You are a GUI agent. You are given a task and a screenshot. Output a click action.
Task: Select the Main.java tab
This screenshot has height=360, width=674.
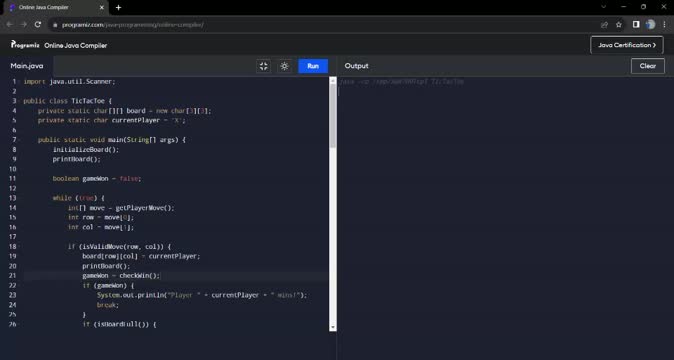click(x=27, y=66)
